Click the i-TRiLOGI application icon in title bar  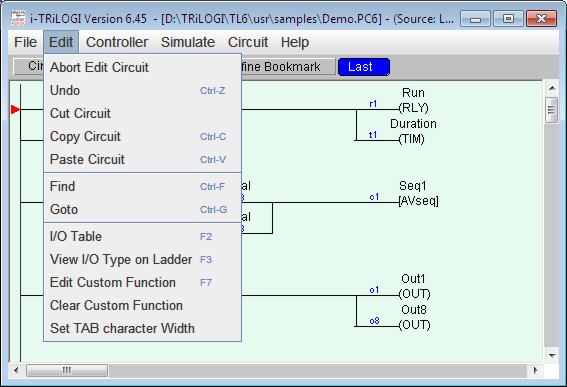click(18, 18)
